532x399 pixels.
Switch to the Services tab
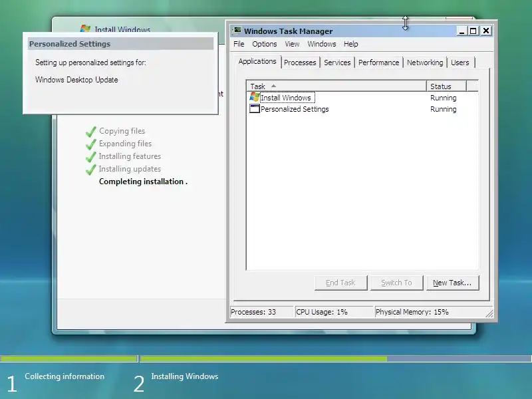[x=337, y=63]
